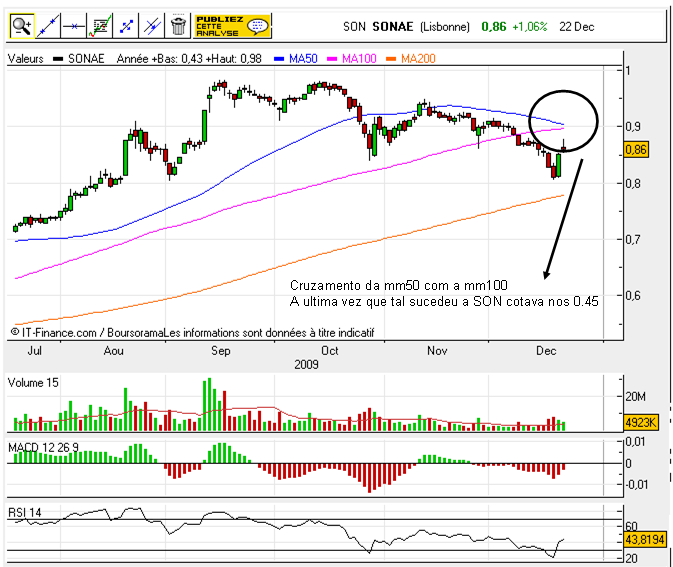
Task: Select the move/resize points tool
Action: (126, 26)
